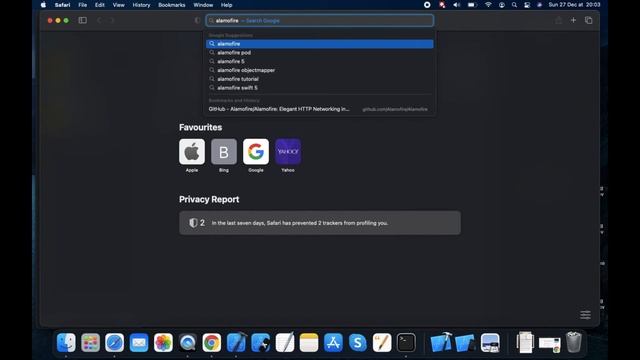640x360 pixels.
Task: Click the Safari icon in the Dock
Action: click(x=114, y=342)
